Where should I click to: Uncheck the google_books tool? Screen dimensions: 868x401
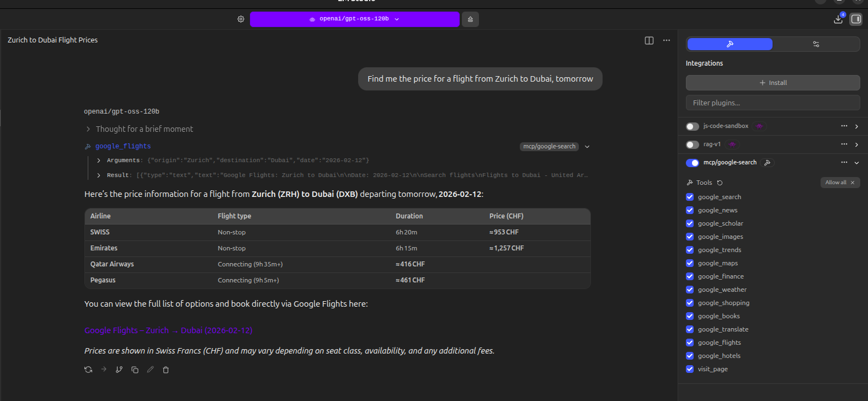coord(690,316)
